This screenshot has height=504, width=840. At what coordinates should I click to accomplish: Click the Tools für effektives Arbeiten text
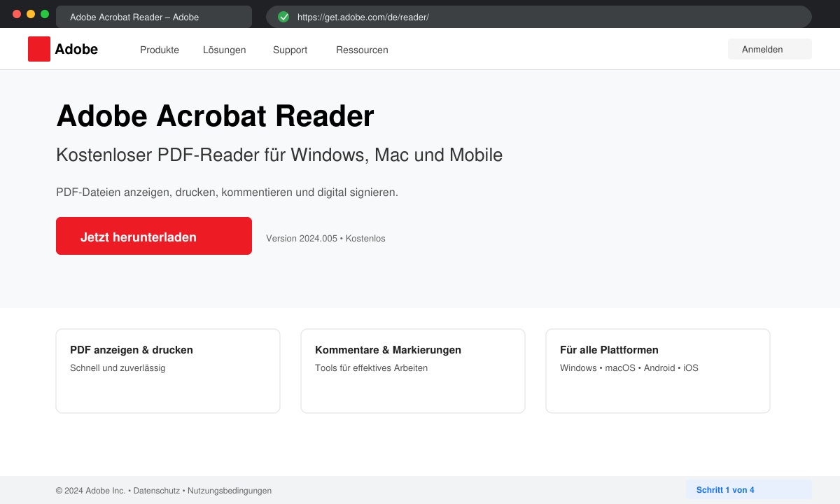(x=371, y=367)
